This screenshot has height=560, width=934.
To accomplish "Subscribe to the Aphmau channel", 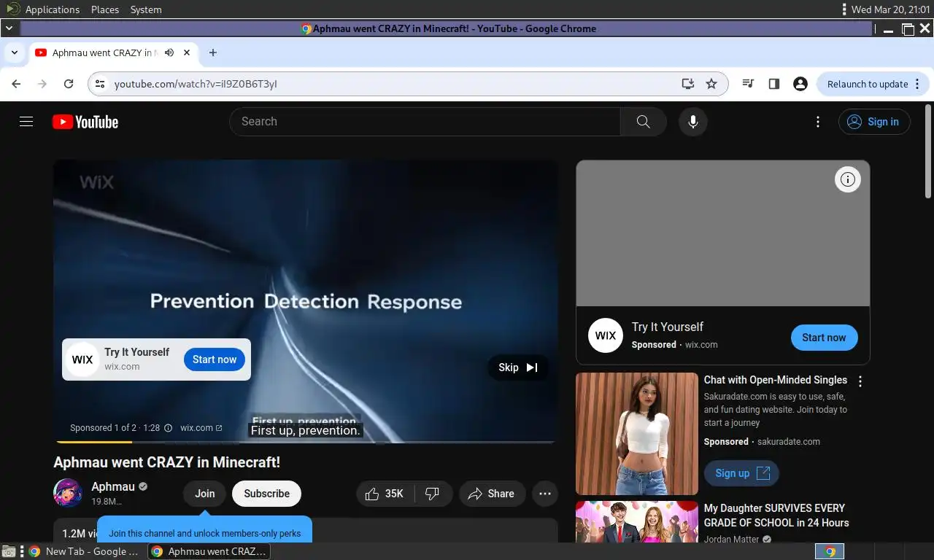I will [x=266, y=494].
